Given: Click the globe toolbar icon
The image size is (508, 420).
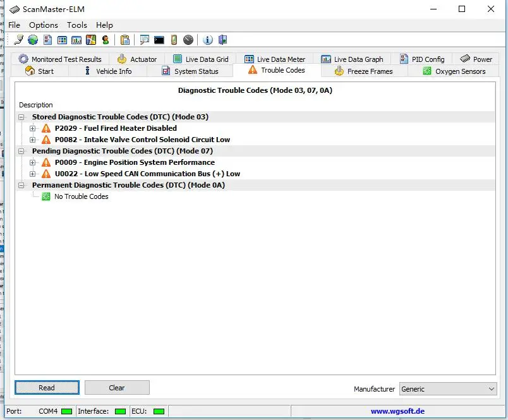Looking at the screenshot, I should (33, 40).
